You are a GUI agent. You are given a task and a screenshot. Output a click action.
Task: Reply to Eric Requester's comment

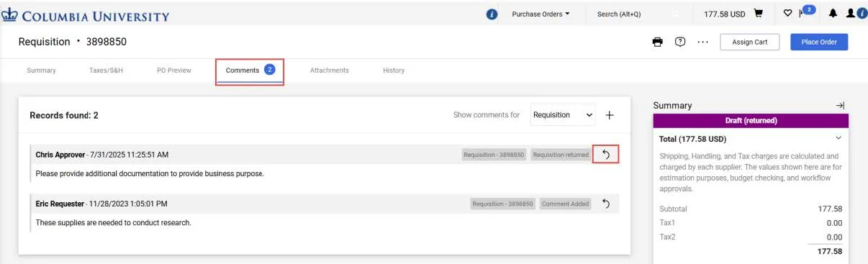pyautogui.click(x=606, y=204)
